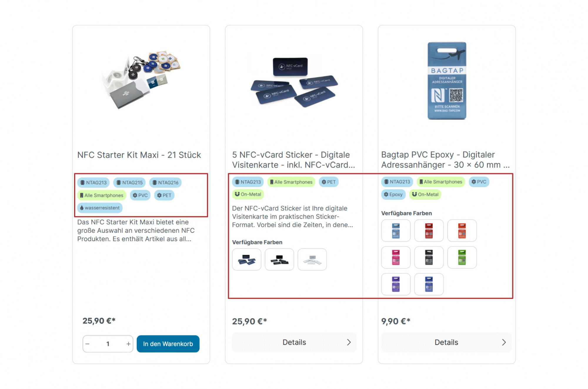Click the plus quantity stepper icon
The width and height of the screenshot is (588, 389).
[x=128, y=344]
